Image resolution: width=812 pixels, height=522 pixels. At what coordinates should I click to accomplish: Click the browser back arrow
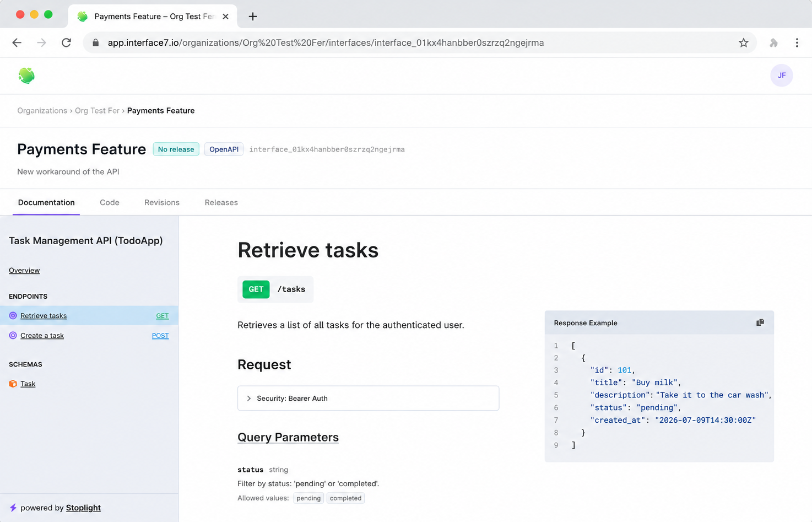(x=17, y=42)
